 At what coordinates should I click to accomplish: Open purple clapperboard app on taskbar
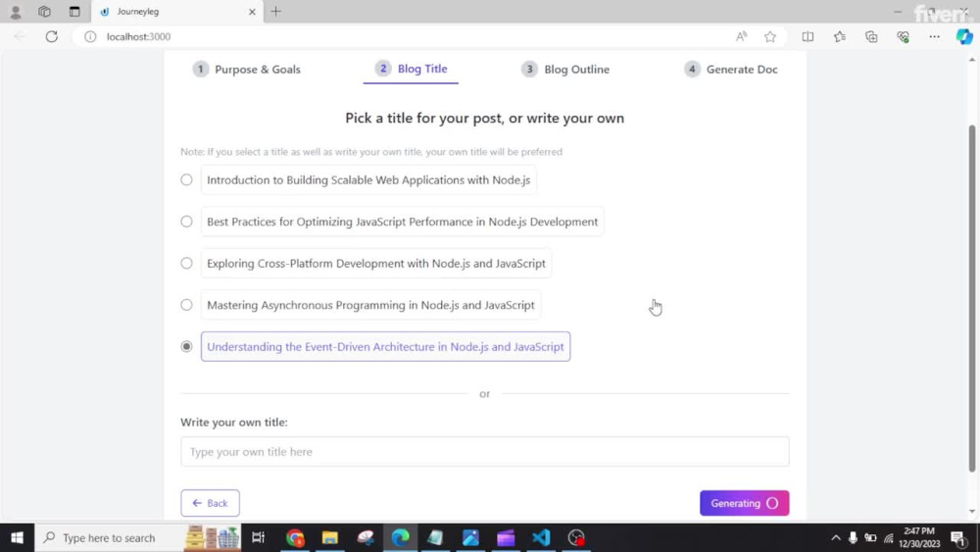tap(506, 537)
